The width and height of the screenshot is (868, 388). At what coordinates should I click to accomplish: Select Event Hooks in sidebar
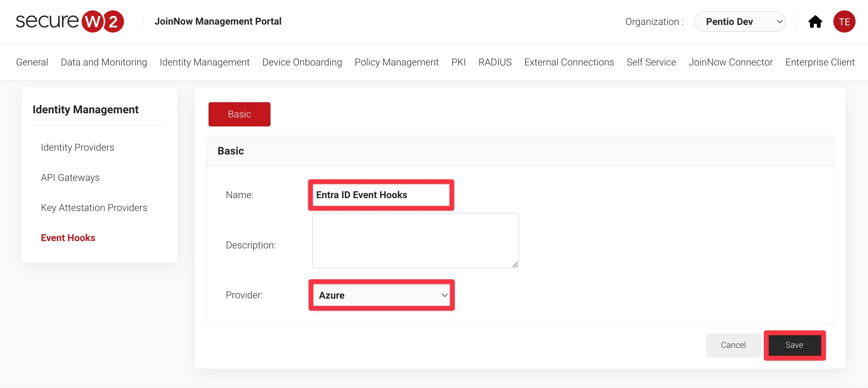pyautogui.click(x=68, y=238)
